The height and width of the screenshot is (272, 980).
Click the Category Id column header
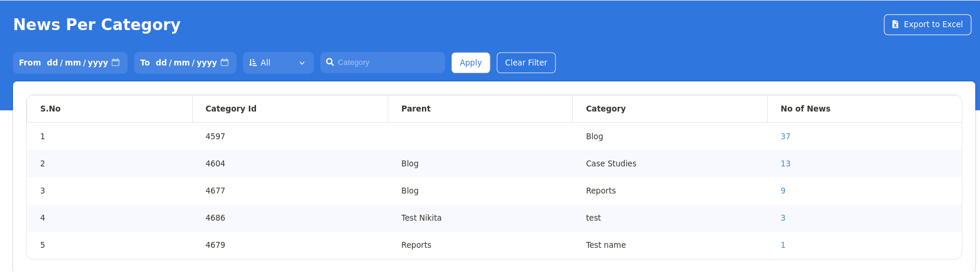231,109
